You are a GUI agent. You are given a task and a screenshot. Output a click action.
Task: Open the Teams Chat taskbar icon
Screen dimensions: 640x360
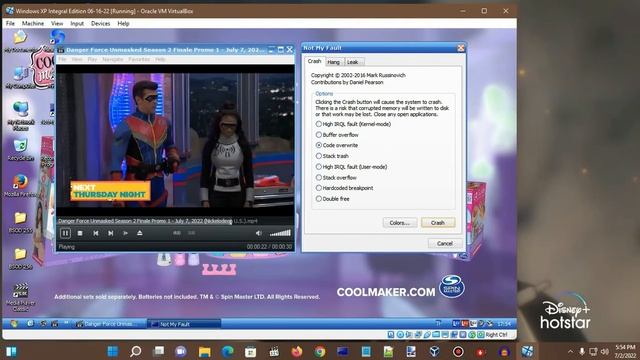coord(181,351)
